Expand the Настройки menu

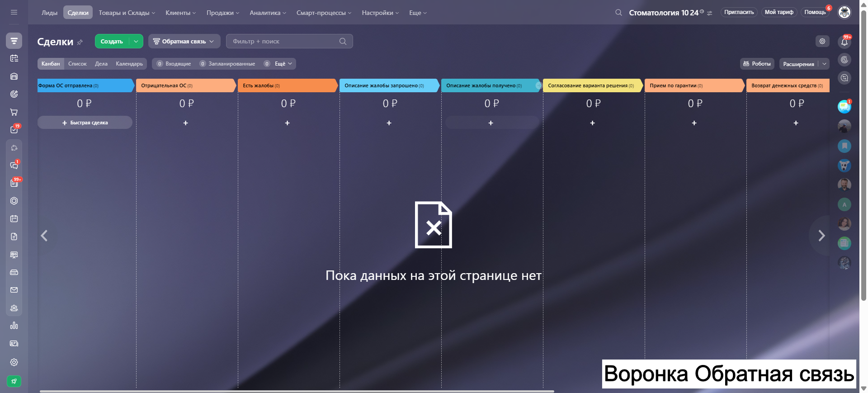coord(381,13)
